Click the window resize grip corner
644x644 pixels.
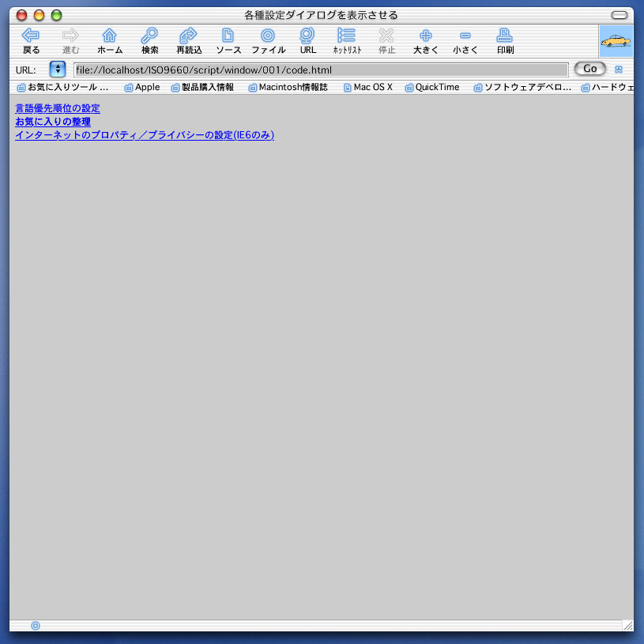click(x=628, y=626)
